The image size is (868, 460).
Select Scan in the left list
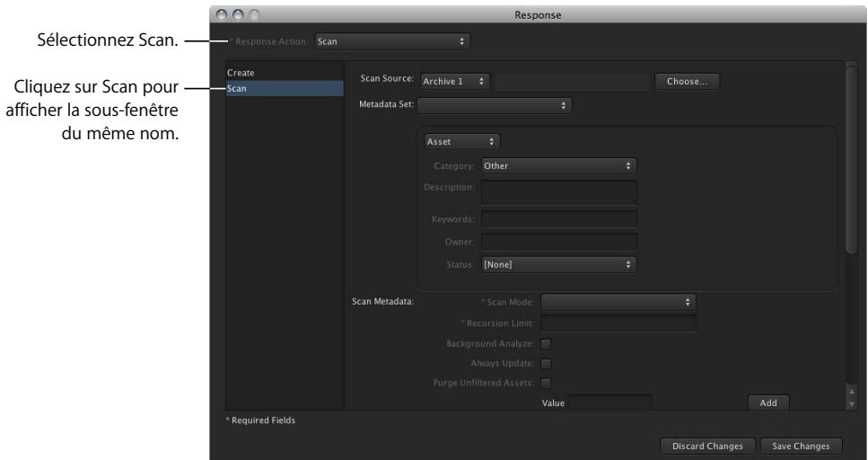click(285, 89)
